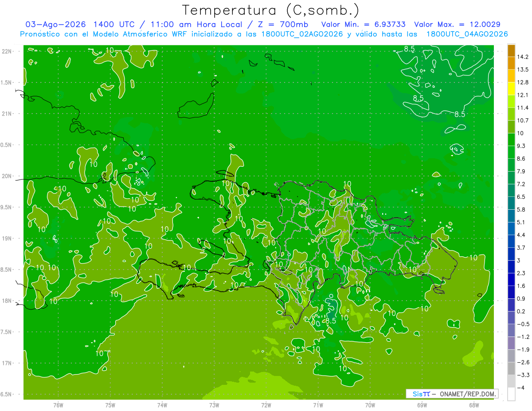532x411 pixels.
Task: Click the colorbar value "10.7"
Action: (523, 121)
